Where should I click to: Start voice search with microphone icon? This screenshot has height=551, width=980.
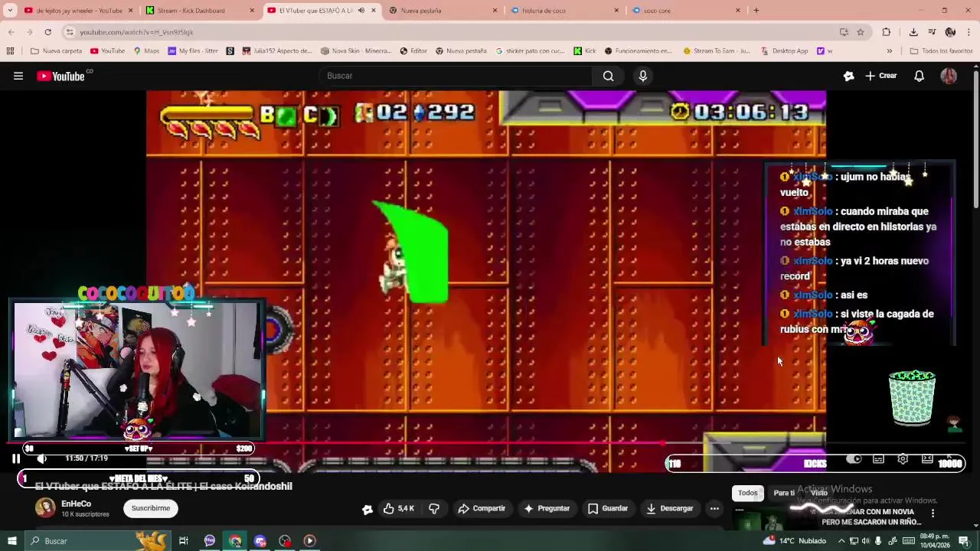[643, 76]
